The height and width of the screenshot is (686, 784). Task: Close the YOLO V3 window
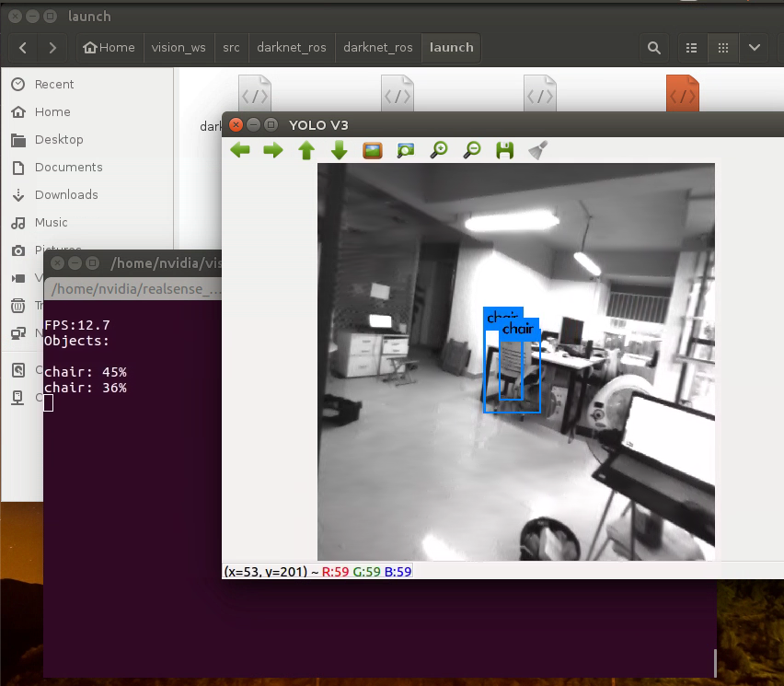(x=236, y=124)
